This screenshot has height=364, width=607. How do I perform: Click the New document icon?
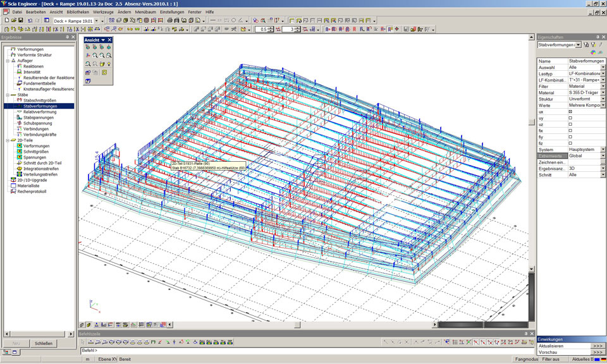6,20
